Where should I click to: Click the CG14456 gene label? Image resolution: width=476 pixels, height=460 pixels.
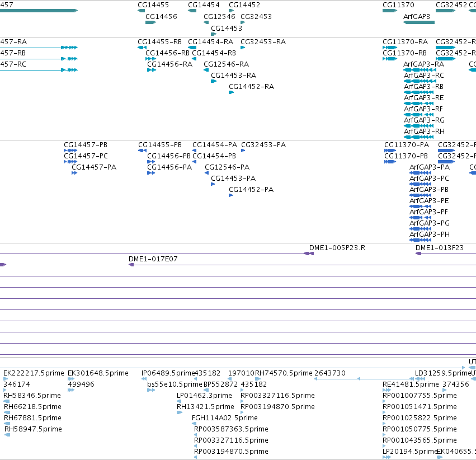[x=161, y=16]
